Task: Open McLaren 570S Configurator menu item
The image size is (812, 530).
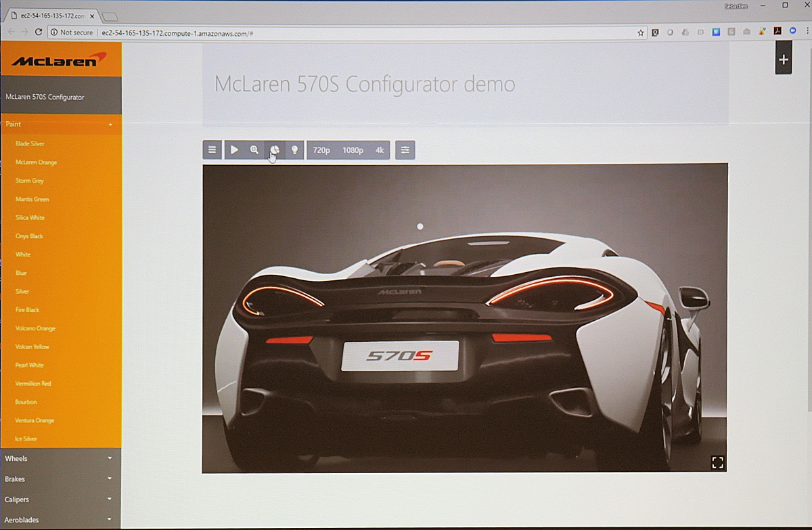Action: tap(61, 97)
